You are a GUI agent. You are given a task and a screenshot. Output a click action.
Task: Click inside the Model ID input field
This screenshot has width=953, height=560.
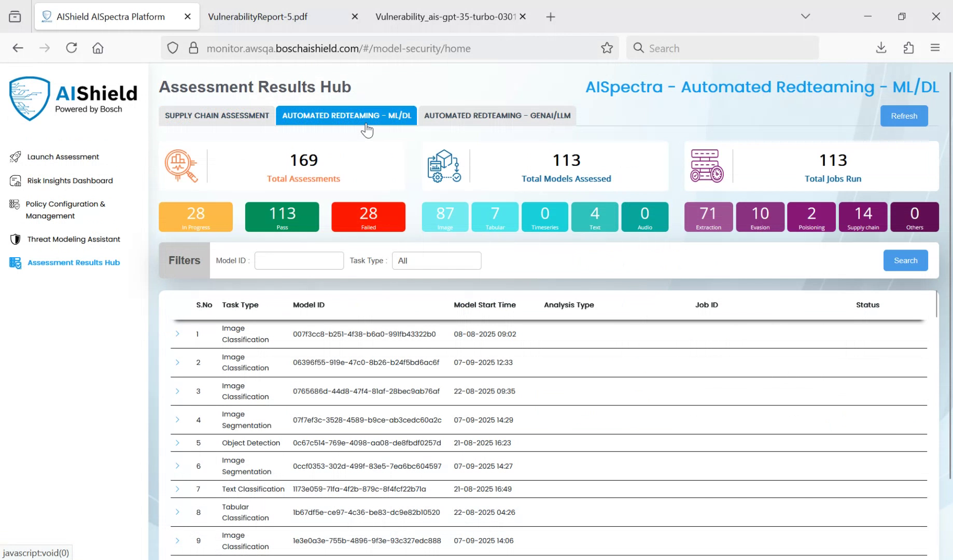[299, 260]
